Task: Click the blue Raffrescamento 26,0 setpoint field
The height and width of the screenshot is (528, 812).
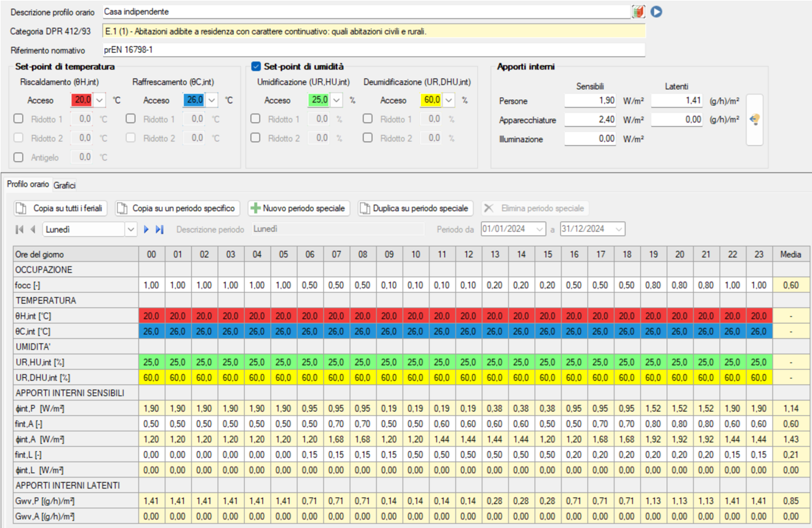Action: pyautogui.click(x=193, y=100)
